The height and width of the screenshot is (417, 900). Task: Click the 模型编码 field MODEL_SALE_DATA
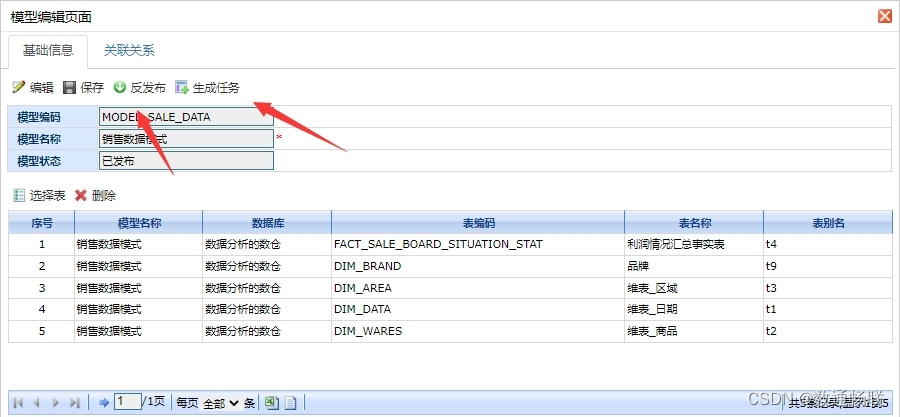(186, 117)
